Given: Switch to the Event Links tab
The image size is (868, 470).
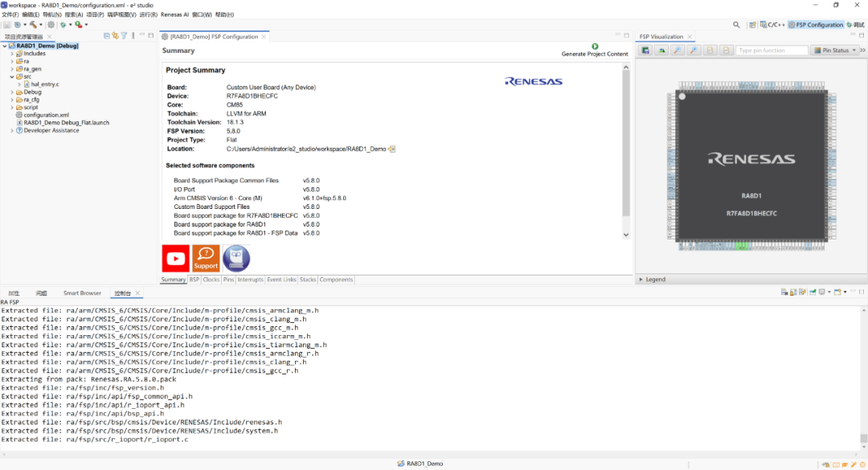Looking at the screenshot, I should pos(281,280).
